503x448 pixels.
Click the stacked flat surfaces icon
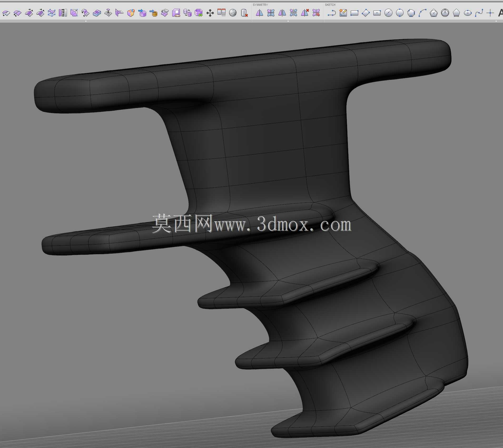(x=165, y=13)
